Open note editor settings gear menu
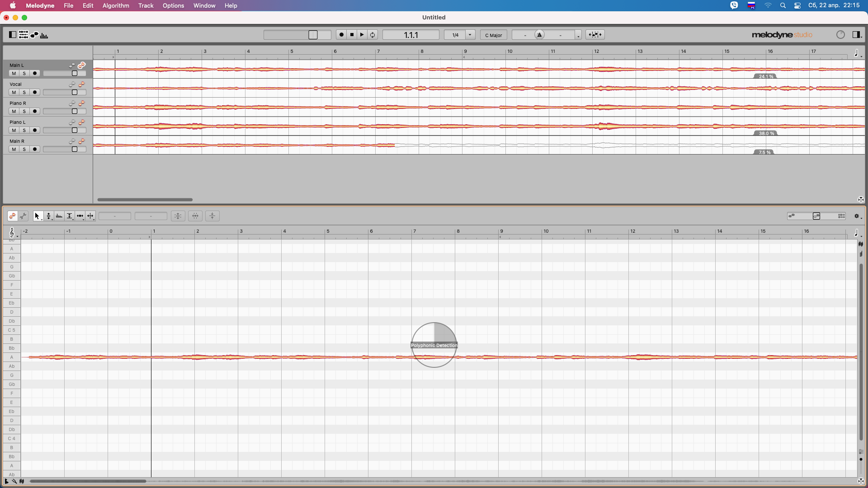 pyautogui.click(x=857, y=216)
